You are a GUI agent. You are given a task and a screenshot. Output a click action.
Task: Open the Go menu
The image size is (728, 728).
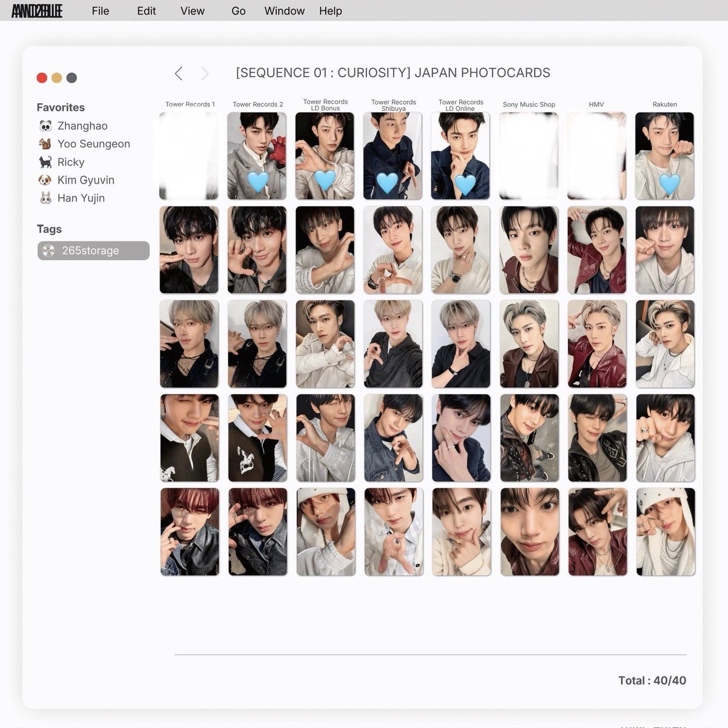coord(238,11)
